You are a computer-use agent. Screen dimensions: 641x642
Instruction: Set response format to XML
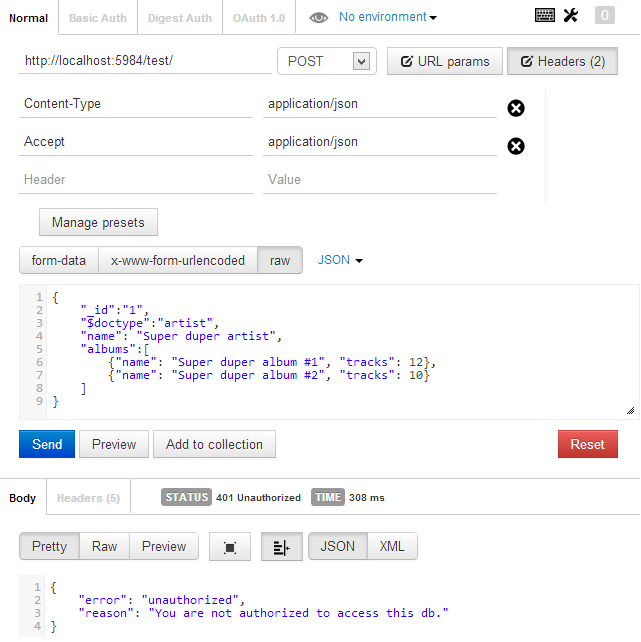[392, 547]
